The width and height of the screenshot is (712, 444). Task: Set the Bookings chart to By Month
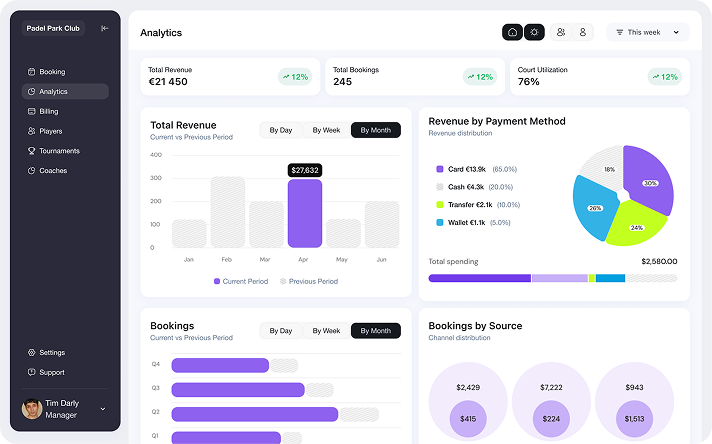pyautogui.click(x=376, y=330)
